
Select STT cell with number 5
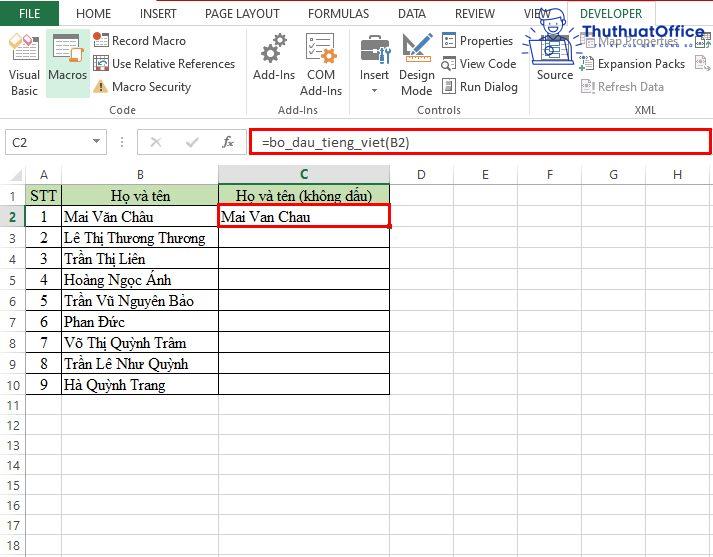[x=44, y=300]
